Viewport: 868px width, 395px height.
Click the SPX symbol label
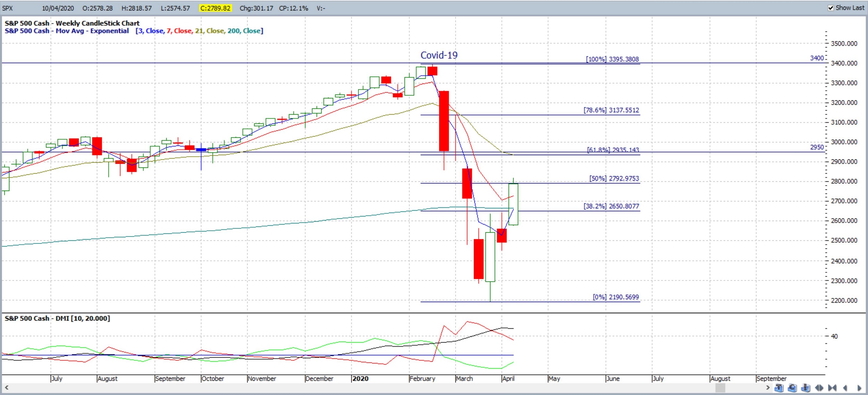click(7, 8)
